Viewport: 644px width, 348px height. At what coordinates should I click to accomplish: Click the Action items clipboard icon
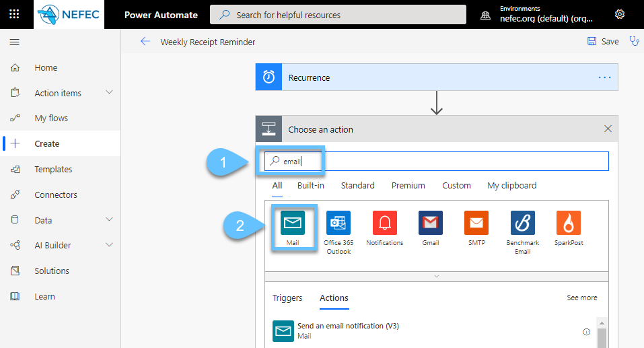pyautogui.click(x=15, y=93)
